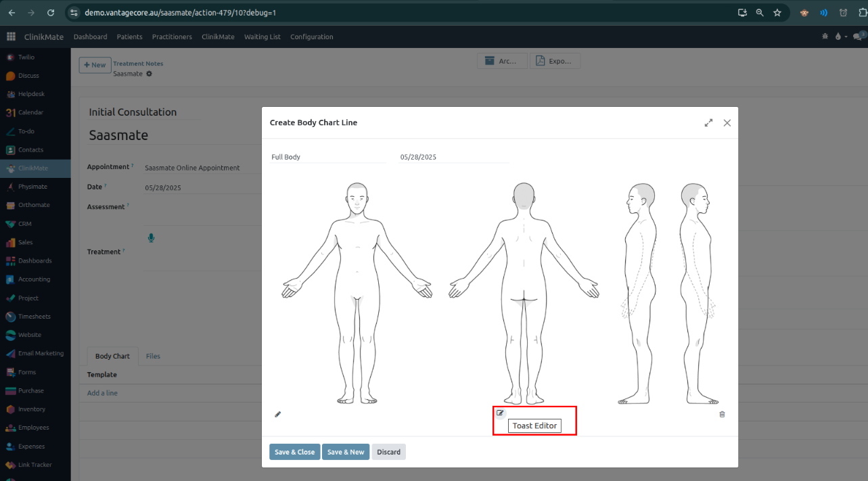Discard the body chart line
Viewport: 868px width, 481px height.
point(388,452)
